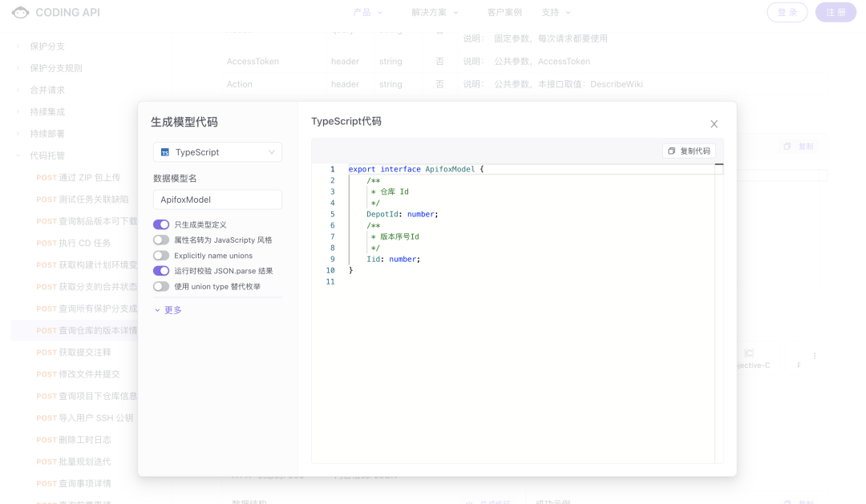Click line 1 export interface ApifoxModel
Viewport: 866px width, 504px height.
416,170
